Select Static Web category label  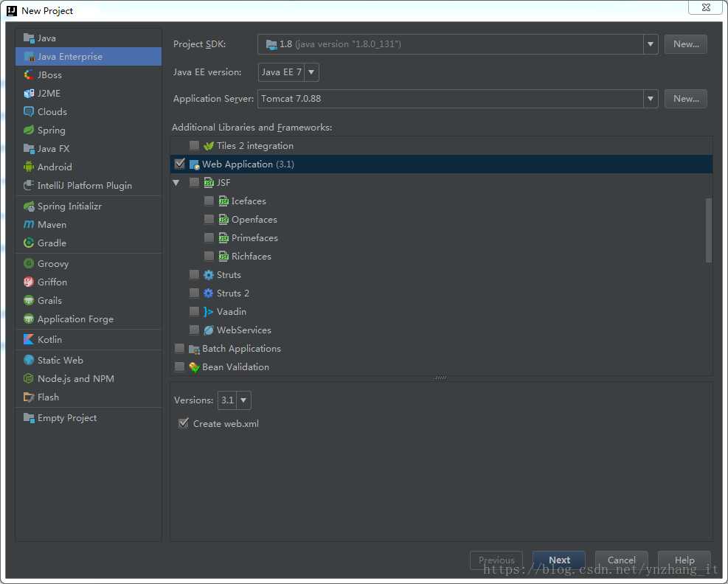(x=60, y=361)
